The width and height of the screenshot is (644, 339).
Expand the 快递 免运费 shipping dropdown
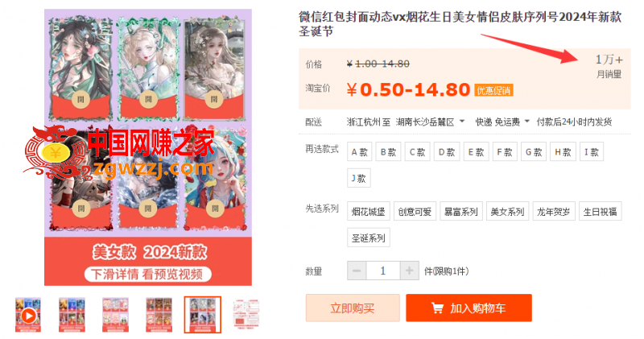pos(527,122)
